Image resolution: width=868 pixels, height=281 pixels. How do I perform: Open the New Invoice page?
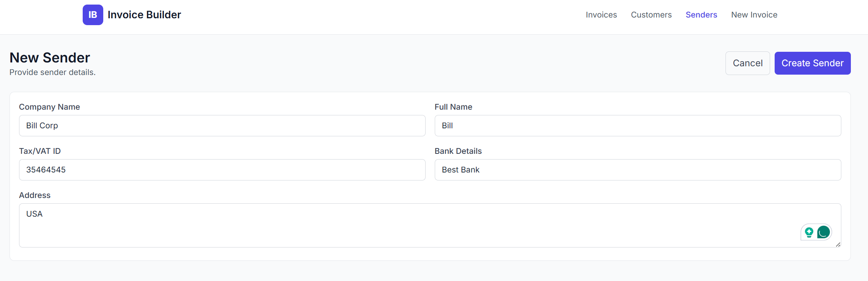coord(754,15)
